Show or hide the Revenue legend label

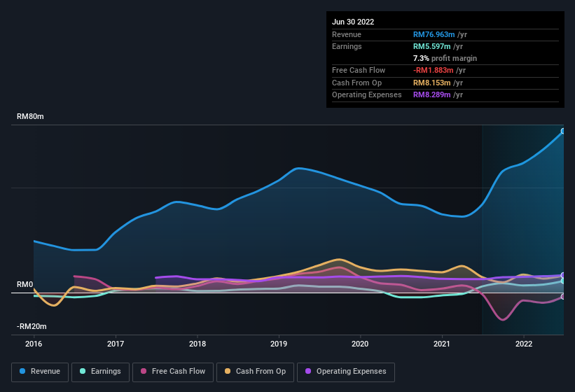coord(46,372)
